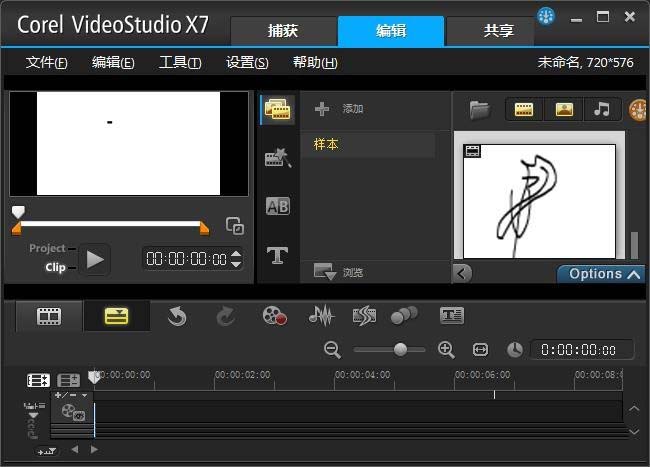Open the 文件(F) menu
Image resolution: width=650 pixels, height=467 pixels.
(46, 63)
